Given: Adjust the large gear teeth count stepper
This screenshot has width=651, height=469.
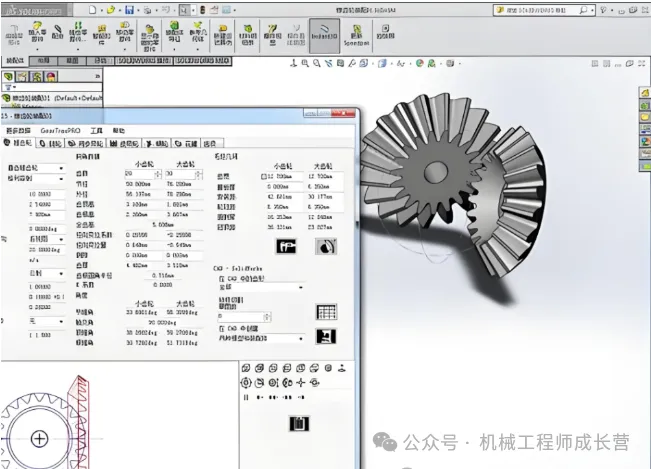Looking at the screenshot, I should pyautogui.click(x=199, y=174).
